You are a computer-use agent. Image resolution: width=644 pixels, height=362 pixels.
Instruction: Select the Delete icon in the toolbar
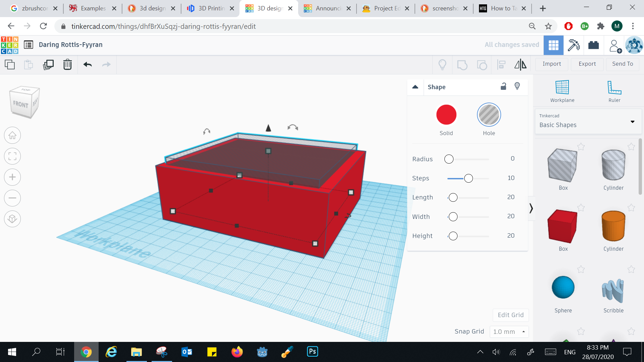[x=67, y=65]
